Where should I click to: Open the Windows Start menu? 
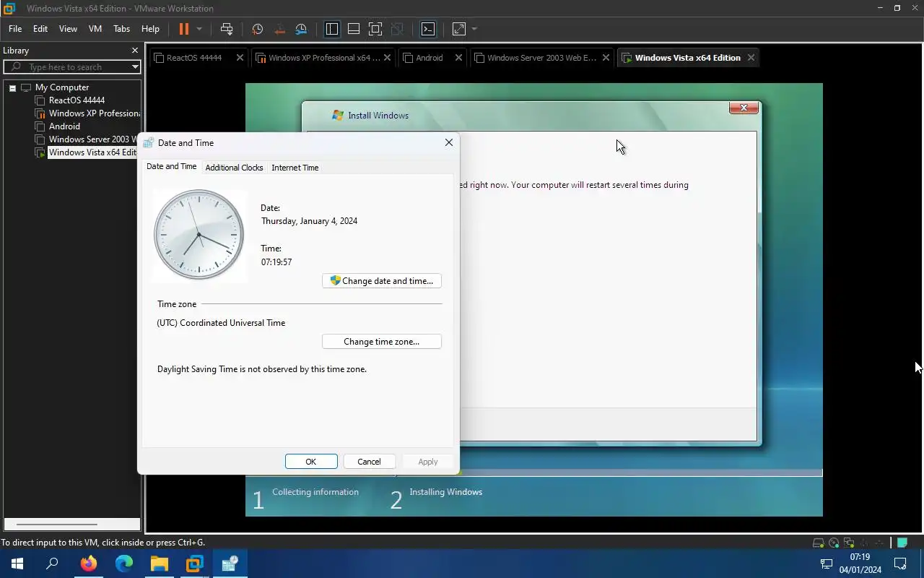(x=17, y=564)
